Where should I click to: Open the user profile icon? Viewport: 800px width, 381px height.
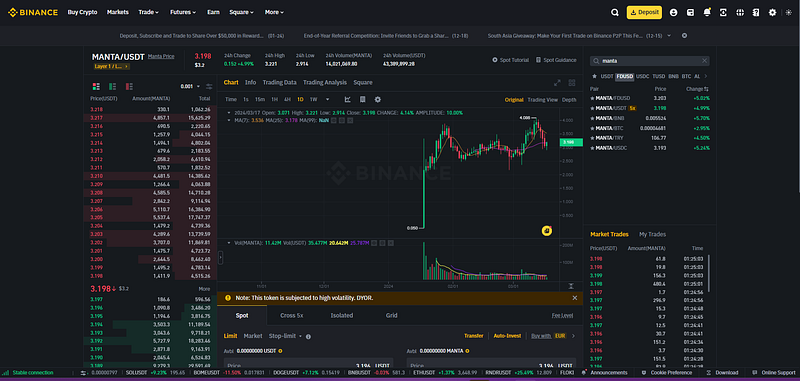pyautogui.click(x=673, y=12)
